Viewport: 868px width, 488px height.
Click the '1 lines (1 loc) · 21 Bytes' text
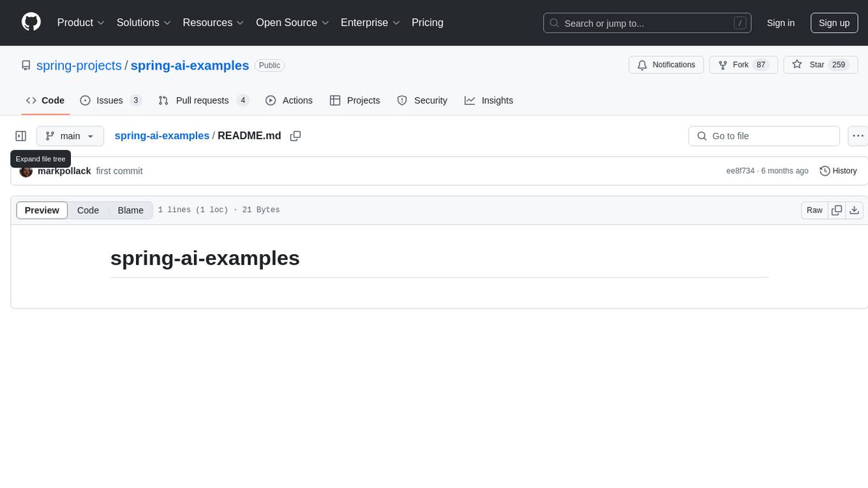pyautogui.click(x=219, y=210)
